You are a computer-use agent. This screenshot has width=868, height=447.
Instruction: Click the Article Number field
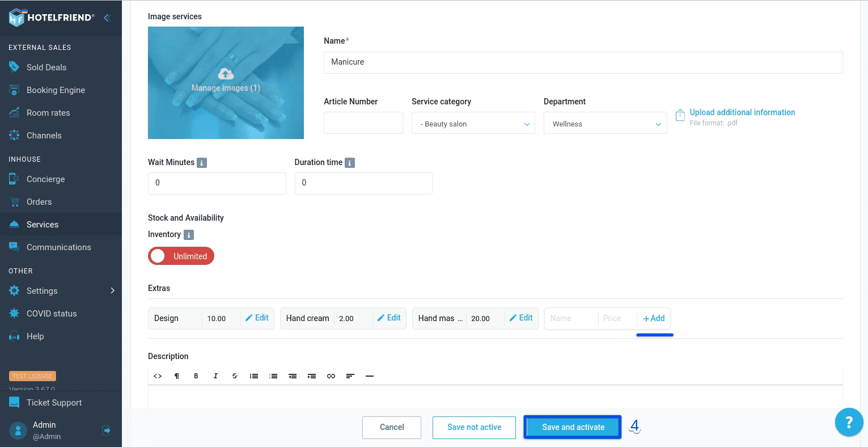click(363, 123)
